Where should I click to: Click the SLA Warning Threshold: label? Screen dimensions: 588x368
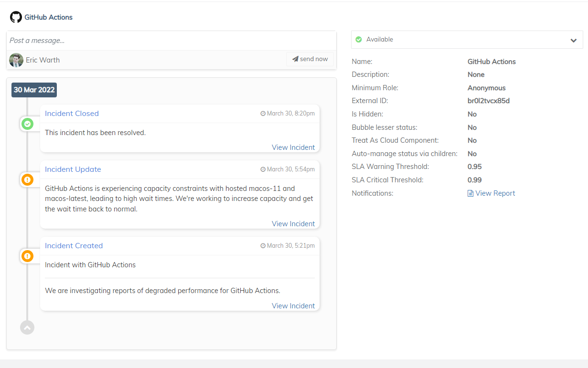390,167
